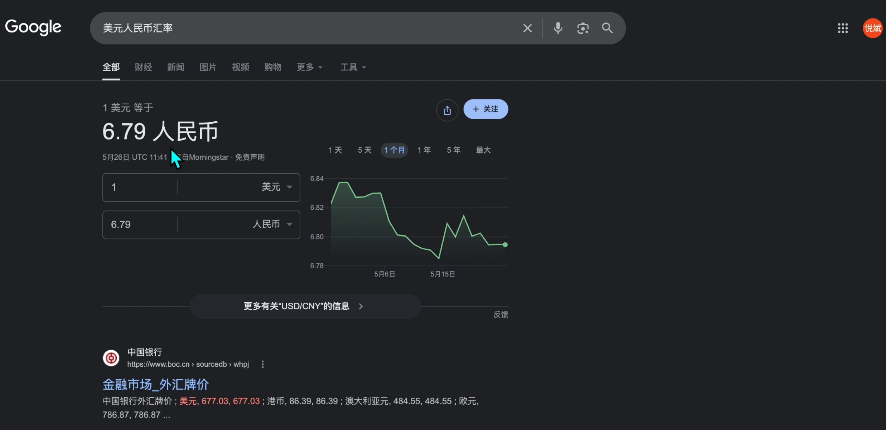Image resolution: width=886 pixels, height=430 pixels.
Task: Expand the 工具 tools menu
Action: 353,67
